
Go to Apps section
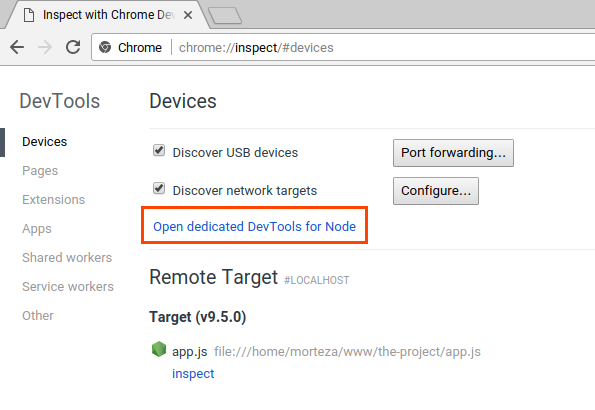[x=37, y=229]
